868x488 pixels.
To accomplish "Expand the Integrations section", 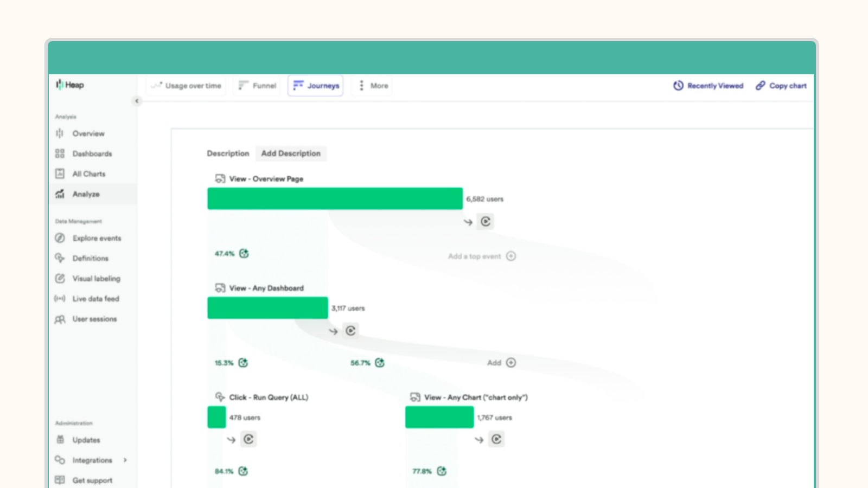I will coord(126,460).
